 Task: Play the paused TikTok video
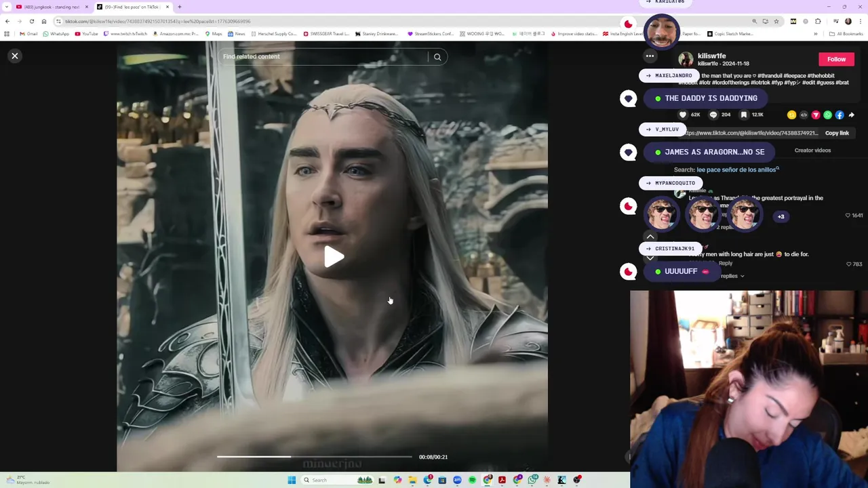(333, 258)
